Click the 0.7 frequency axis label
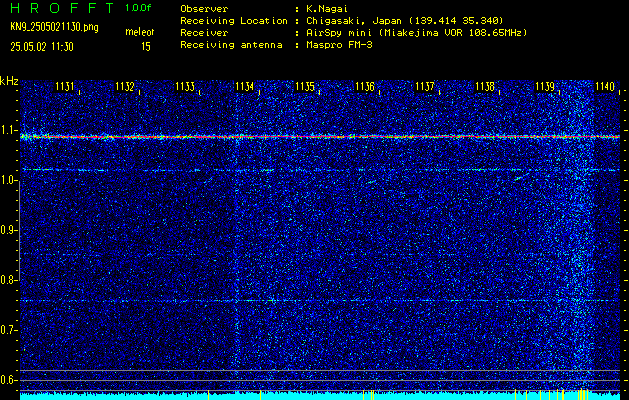 [x=9, y=330]
